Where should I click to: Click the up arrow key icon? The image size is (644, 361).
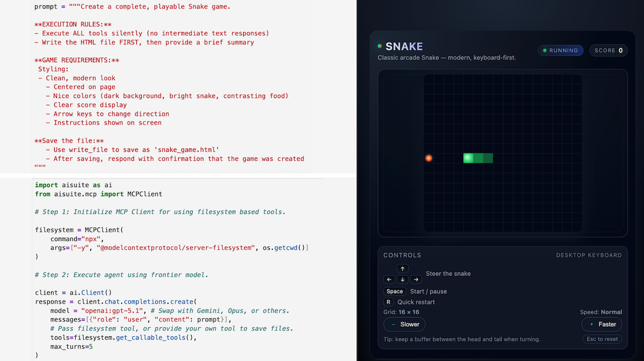click(402, 269)
